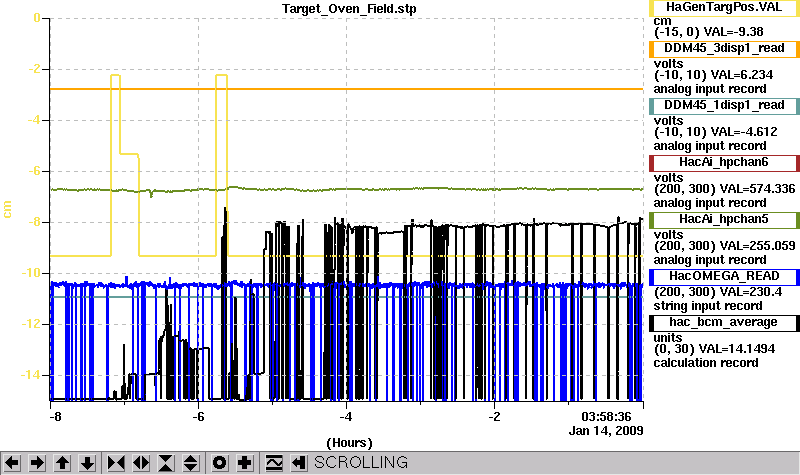Pan the plot right with the right arrow

click(37, 463)
